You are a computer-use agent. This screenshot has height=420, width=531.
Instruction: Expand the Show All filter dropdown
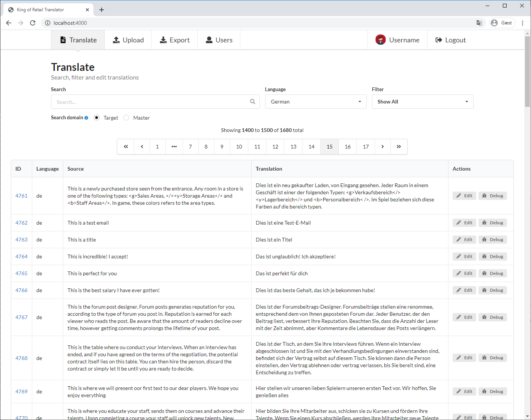[423, 102]
